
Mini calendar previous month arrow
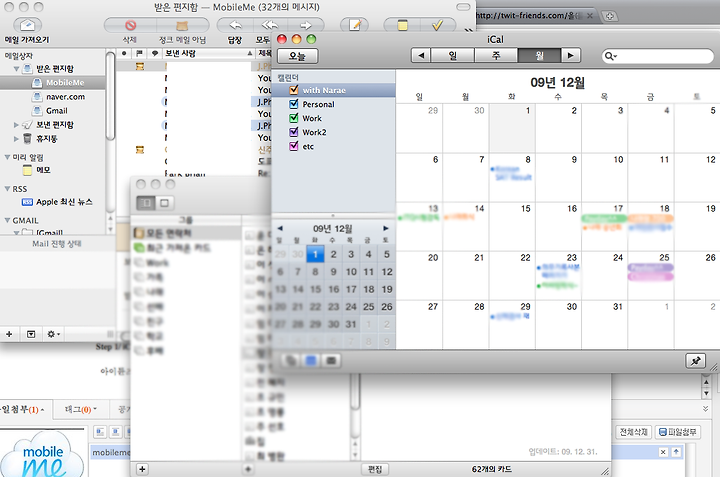(280, 228)
